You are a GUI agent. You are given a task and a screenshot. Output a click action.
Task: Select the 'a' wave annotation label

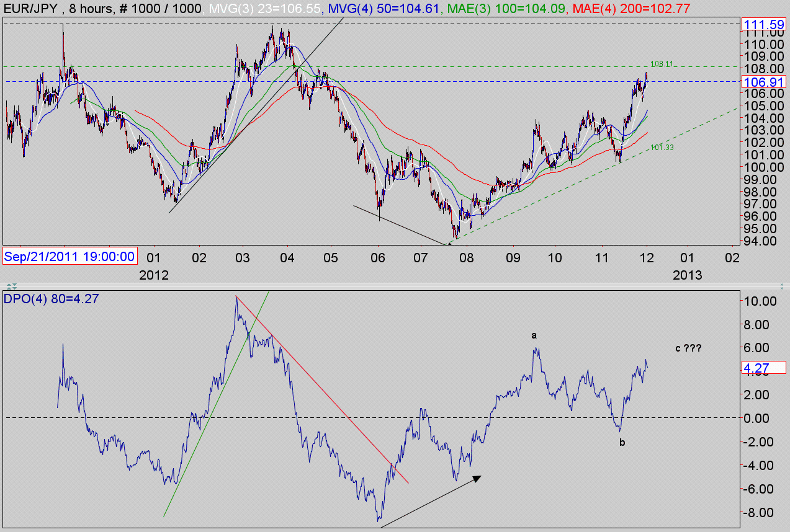[533, 335]
